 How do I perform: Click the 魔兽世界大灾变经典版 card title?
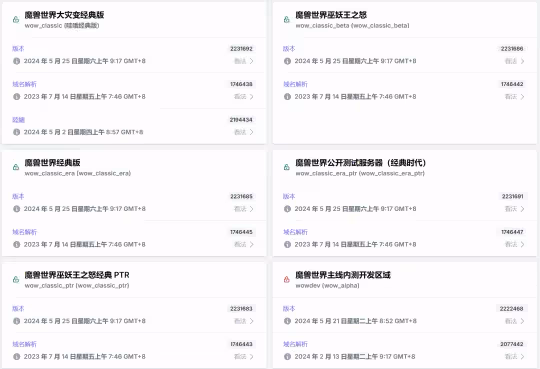64,15
